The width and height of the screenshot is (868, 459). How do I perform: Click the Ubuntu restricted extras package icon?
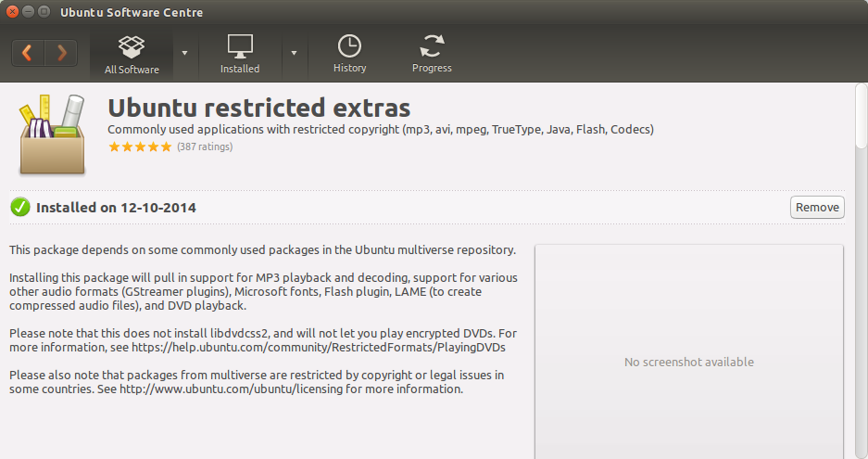pos(52,134)
